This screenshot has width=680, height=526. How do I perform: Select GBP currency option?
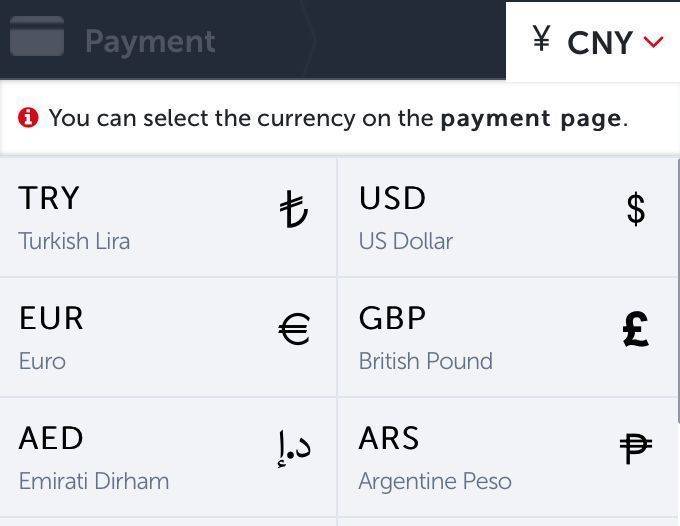(507, 337)
